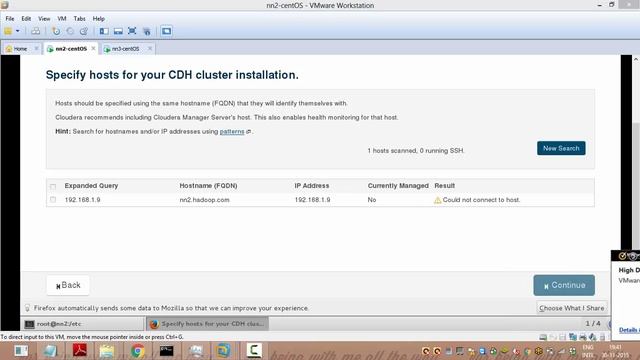
Task: Click the VM status bar network adapter icon
Action: (573, 337)
